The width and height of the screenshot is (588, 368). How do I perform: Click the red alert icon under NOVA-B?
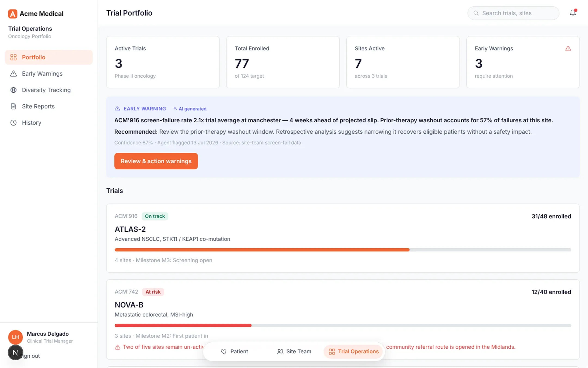pyautogui.click(x=118, y=347)
